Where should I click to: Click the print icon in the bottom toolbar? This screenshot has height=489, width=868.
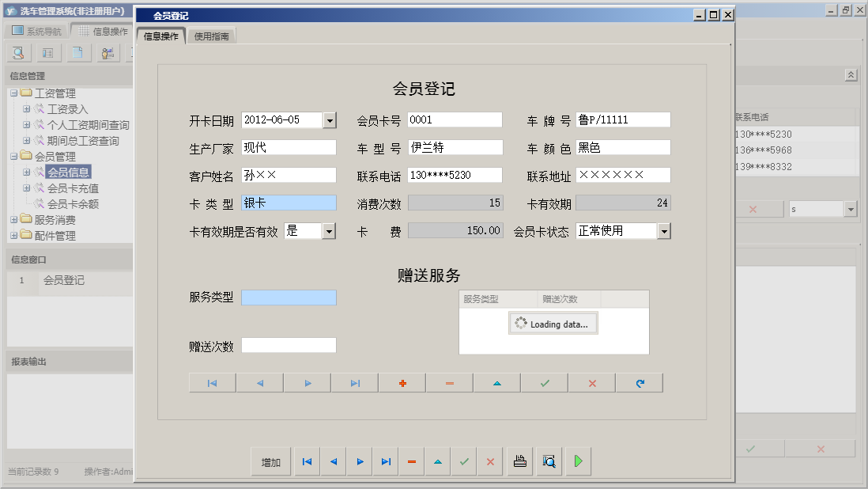519,461
